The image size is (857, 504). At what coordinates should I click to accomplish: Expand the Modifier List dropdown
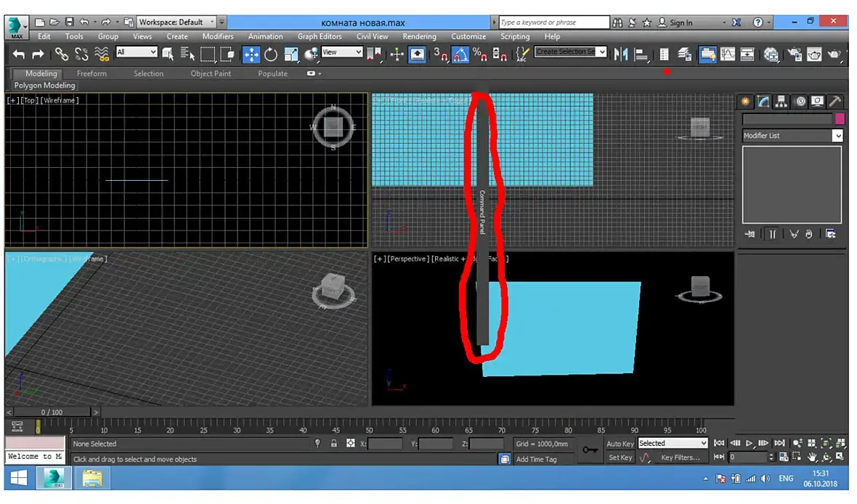click(792, 136)
